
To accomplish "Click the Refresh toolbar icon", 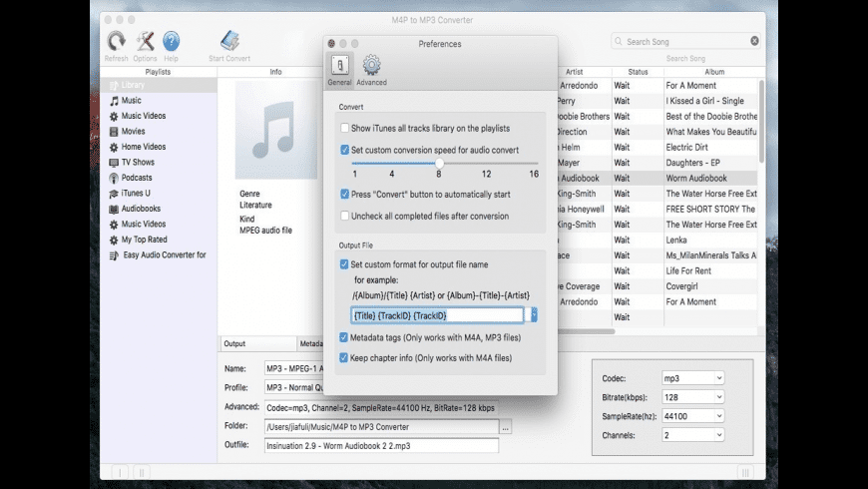I will pyautogui.click(x=117, y=41).
